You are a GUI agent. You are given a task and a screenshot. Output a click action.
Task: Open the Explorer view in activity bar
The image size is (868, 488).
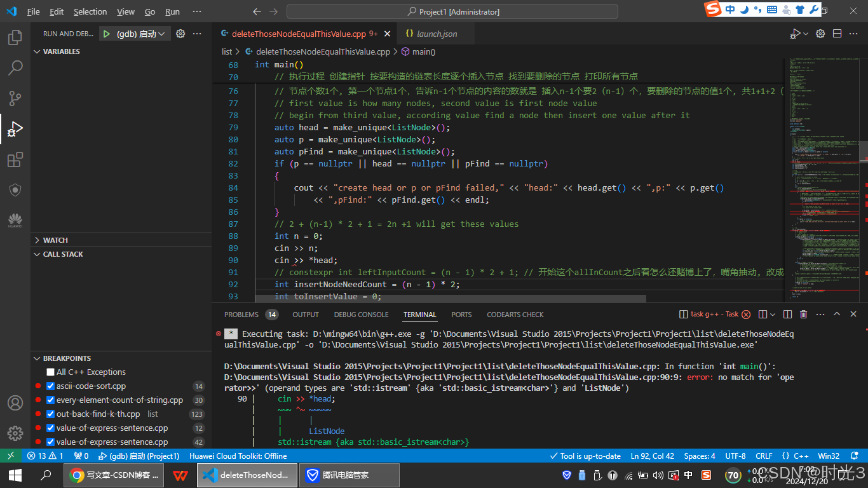[x=15, y=37]
